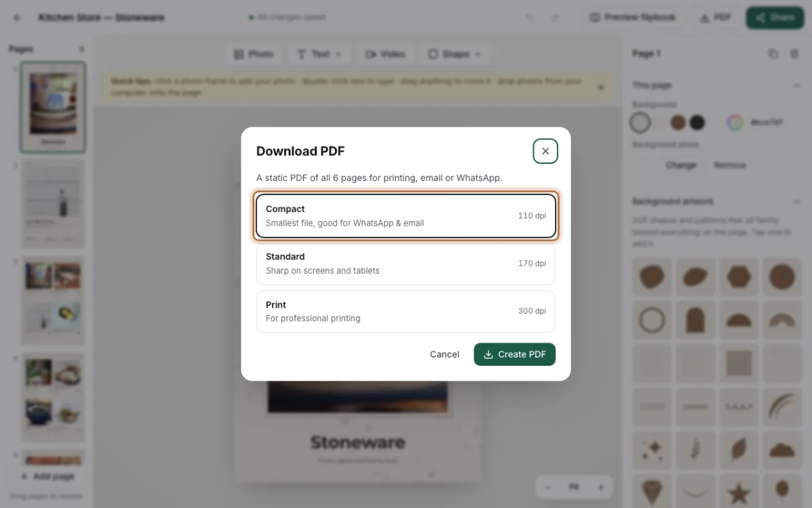Add a Photo from the toolbar
This screenshot has width=812, height=508.
click(x=254, y=54)
